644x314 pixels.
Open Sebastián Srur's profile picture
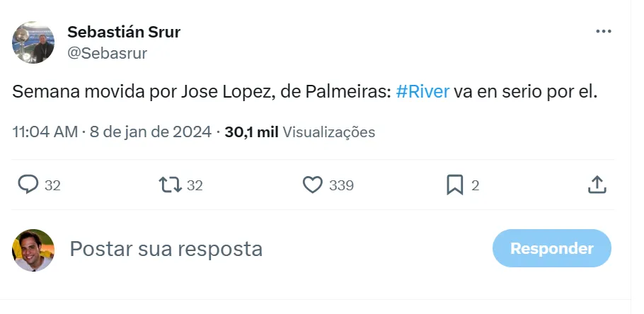coord(33,42)
